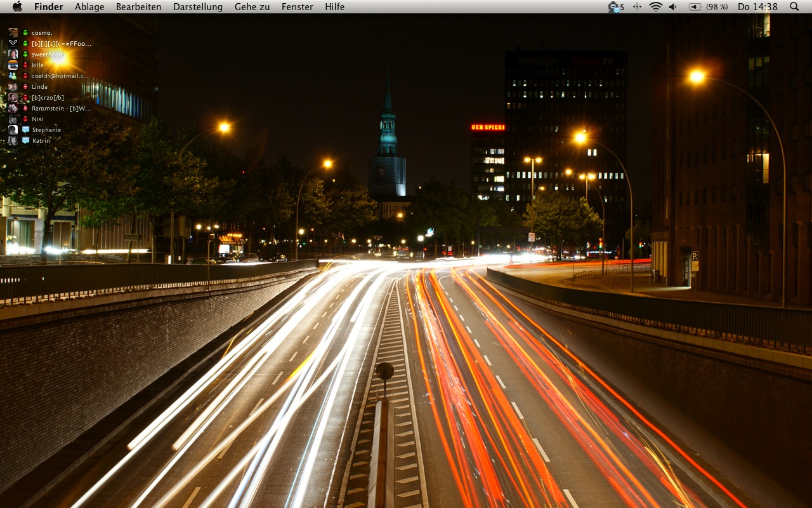Open the Darstellung menu
This screenshot has height=508, width=812.
198,7
